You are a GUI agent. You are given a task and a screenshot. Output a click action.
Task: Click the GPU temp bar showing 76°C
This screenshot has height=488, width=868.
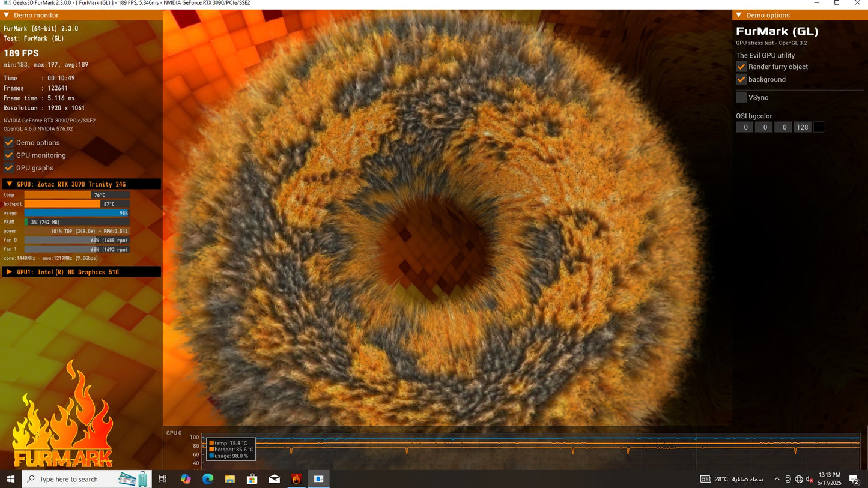pos(77,195)
